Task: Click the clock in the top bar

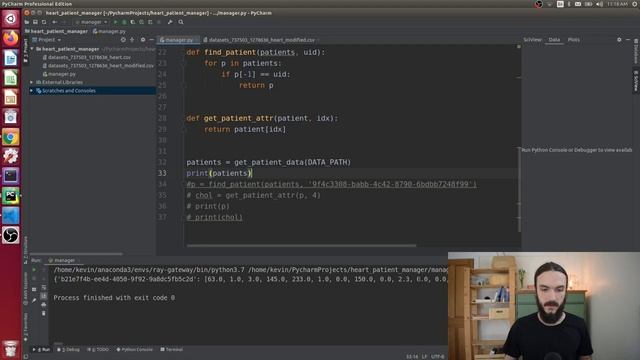Action: [617, 4]
